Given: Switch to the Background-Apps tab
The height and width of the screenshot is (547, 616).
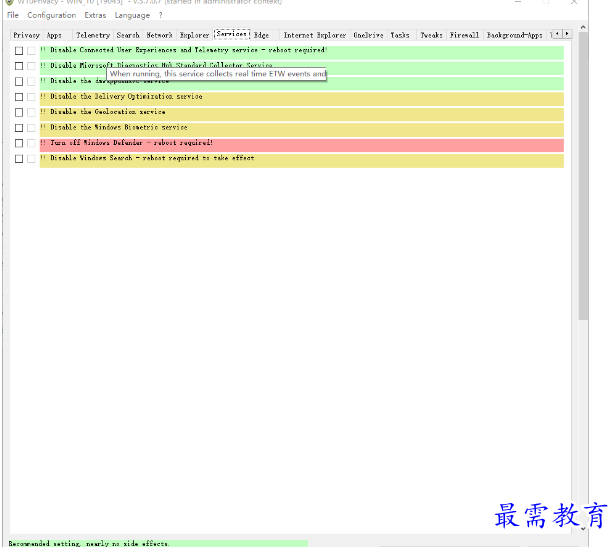Looking at the screenshot, I should (514, 35).
